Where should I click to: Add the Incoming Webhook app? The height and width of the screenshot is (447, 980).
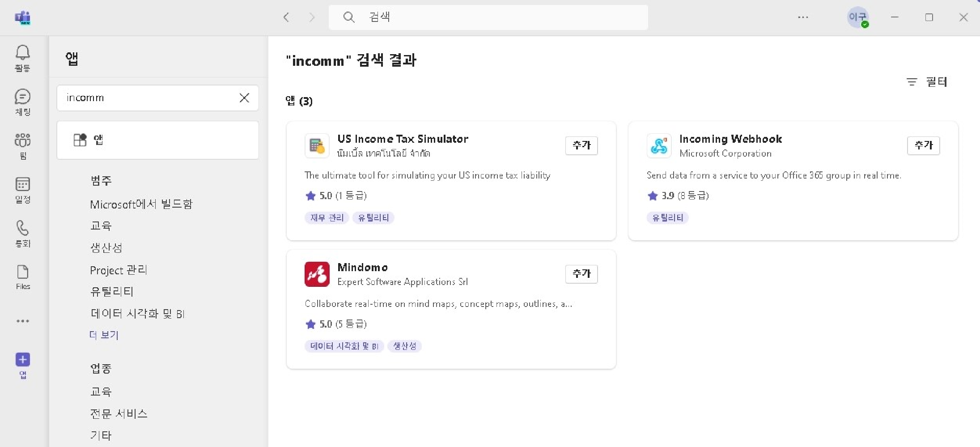[x=923, y=145]
